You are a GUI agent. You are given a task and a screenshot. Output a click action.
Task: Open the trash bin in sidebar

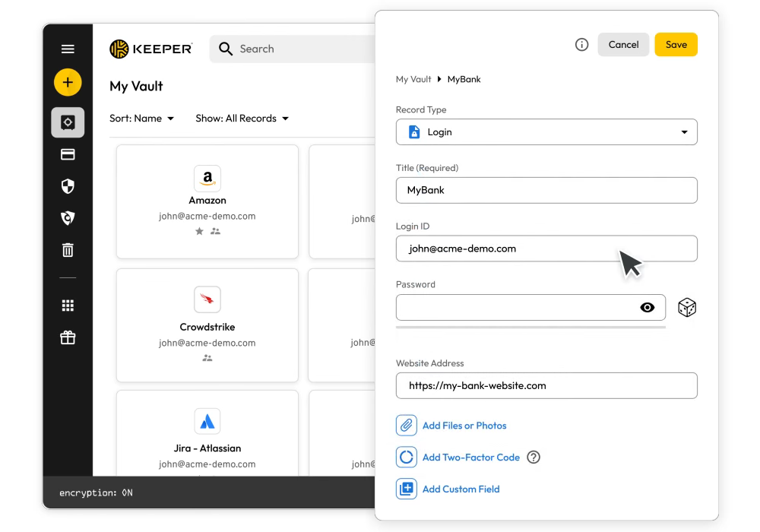click(68, 249)
